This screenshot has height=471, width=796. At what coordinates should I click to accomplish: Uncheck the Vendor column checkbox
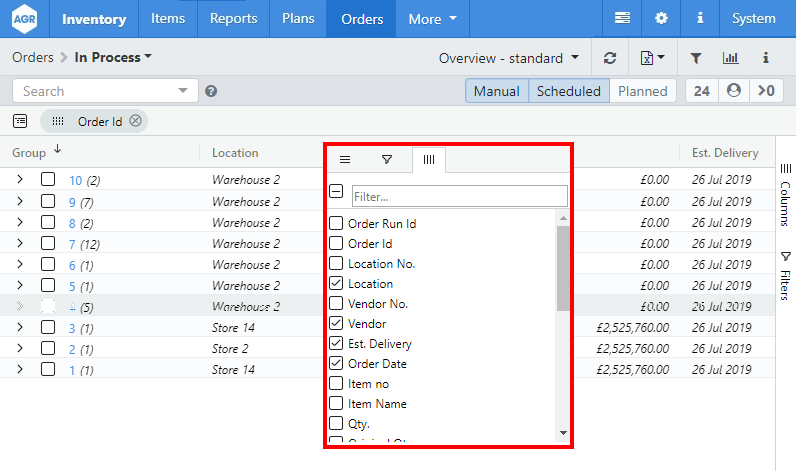click(x=336, y=324)
